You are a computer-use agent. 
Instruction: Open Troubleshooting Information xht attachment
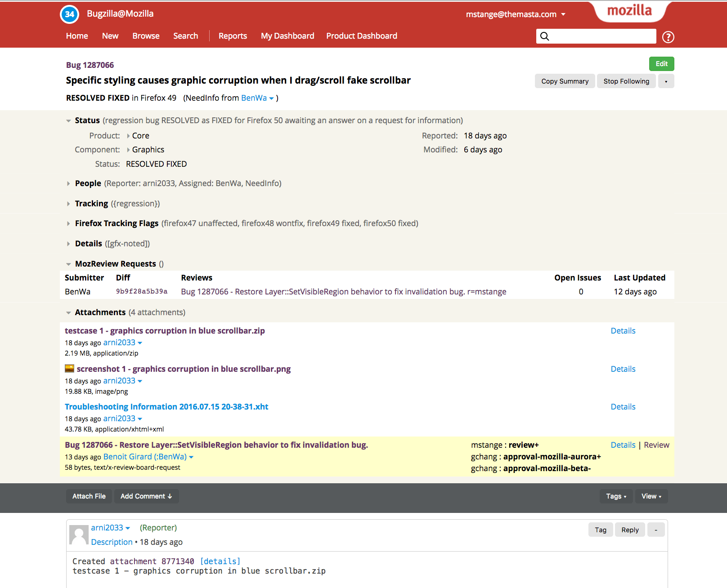(166, 407)
